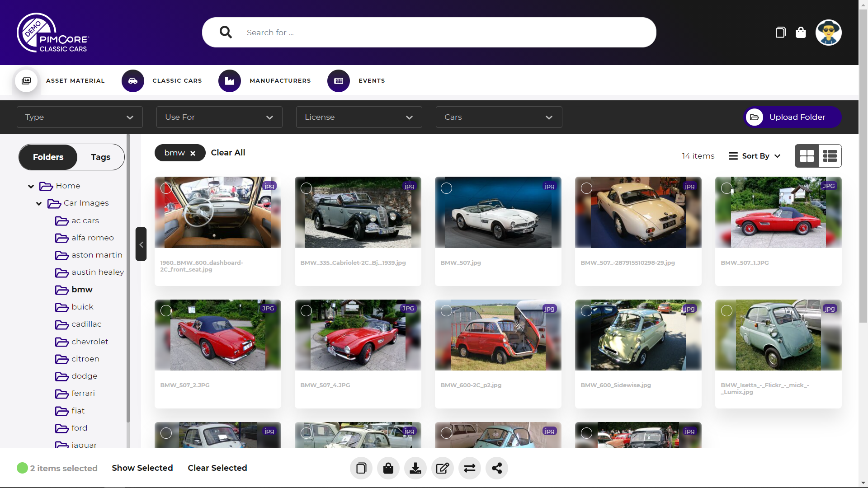Click the green selected-items indicator dot
Image resolution: width=868 pixels, height=488 pixels.
coord(22,468)
